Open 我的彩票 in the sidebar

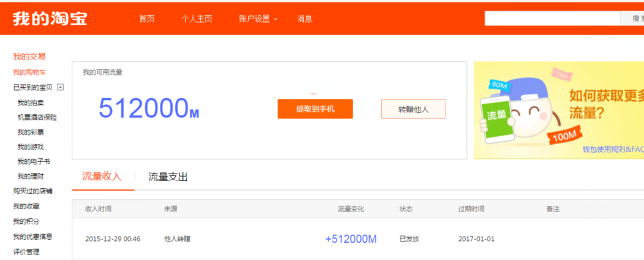point(31,132)
